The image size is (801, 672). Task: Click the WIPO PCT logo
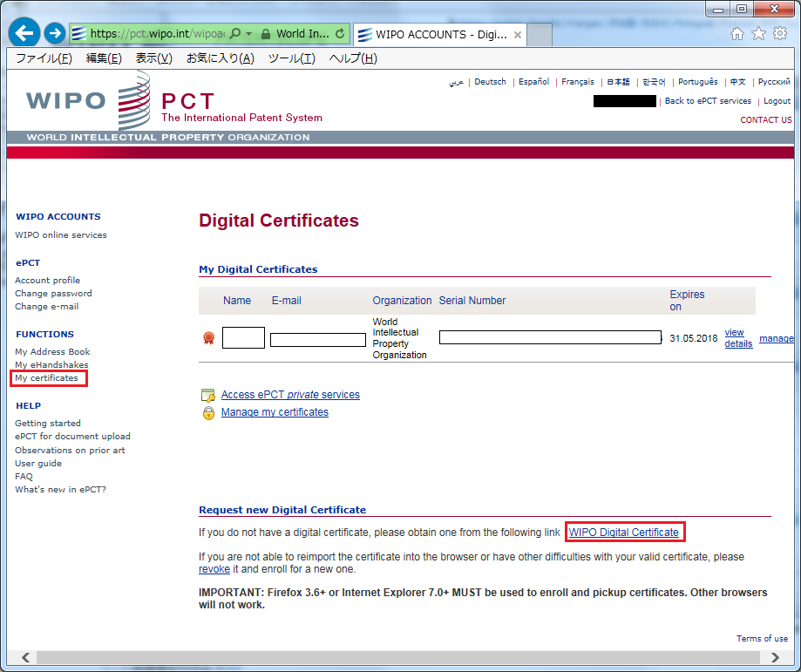click(174, 100)
